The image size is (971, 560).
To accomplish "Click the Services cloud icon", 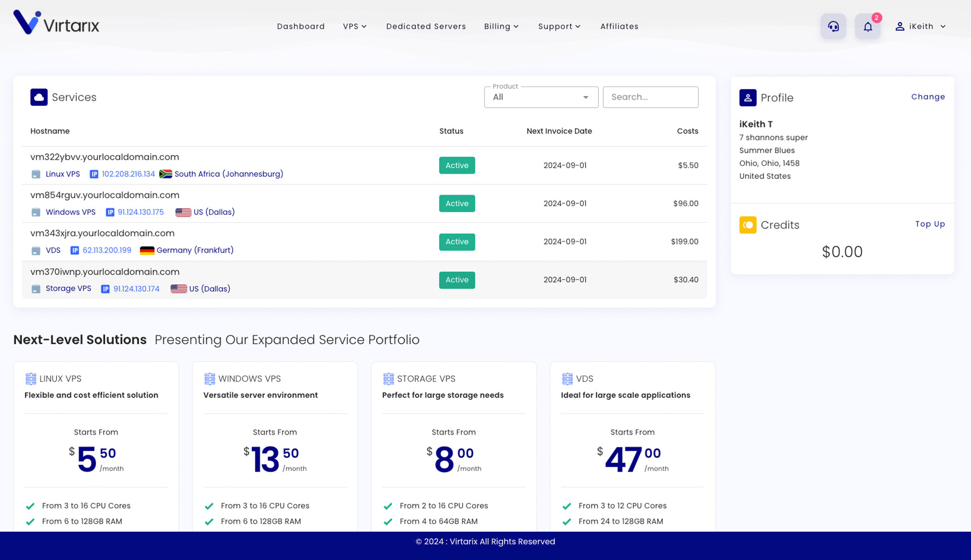I will point(39,97).
